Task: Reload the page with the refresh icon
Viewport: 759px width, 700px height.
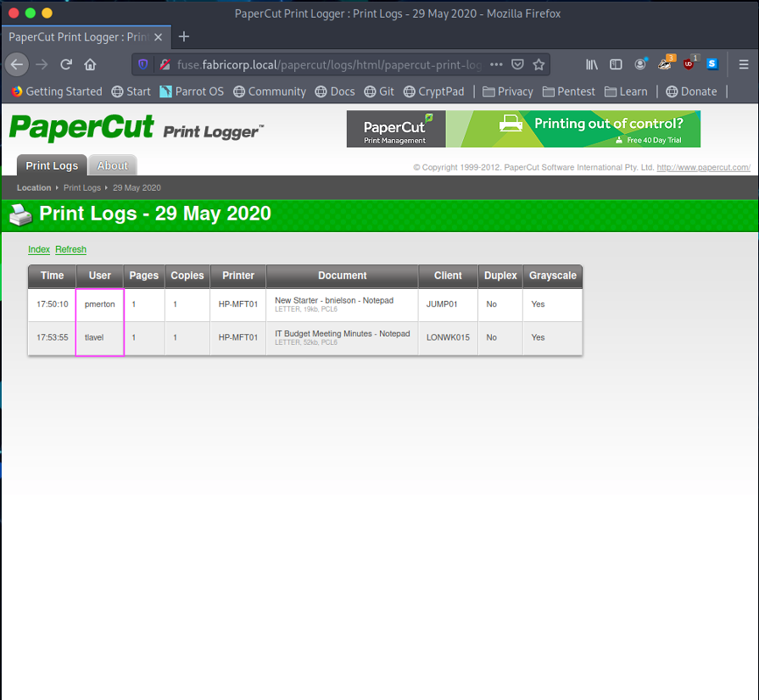Action: click(x=66, y=64)
